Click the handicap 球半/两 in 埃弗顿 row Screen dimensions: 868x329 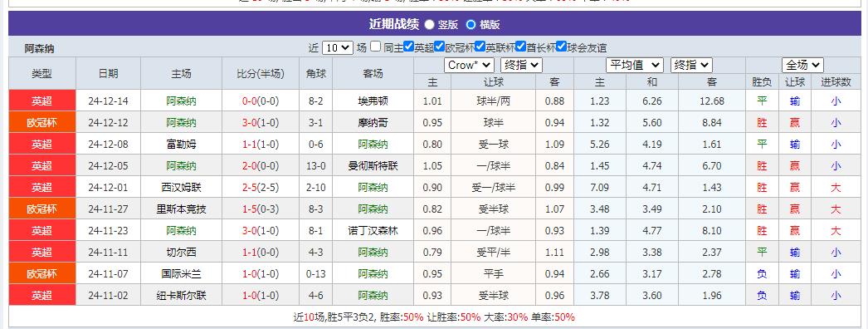[x=493, y=101]
